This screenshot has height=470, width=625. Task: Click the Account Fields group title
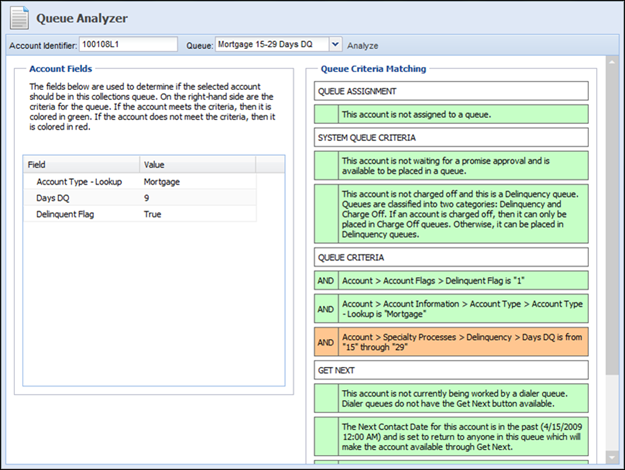click(61, 69)
